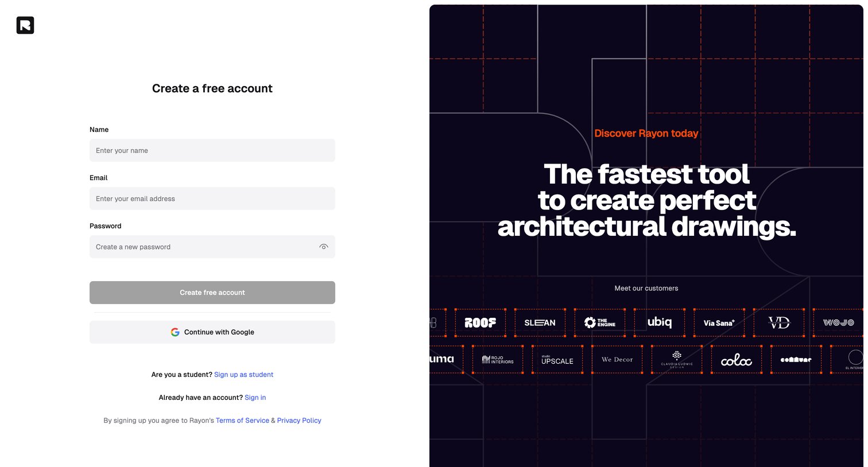Image resolution: width=868 pixels, height=467 pixels.
Task: Click the WOJO customer logo
Action: pos(839,322)
